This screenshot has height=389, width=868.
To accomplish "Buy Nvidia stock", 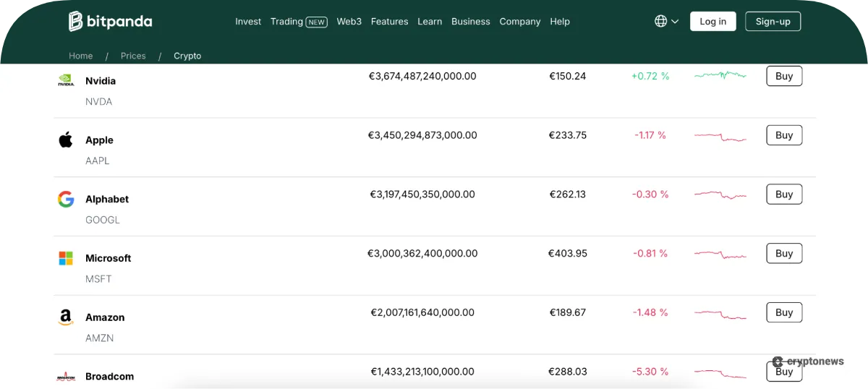I will 784,76.
